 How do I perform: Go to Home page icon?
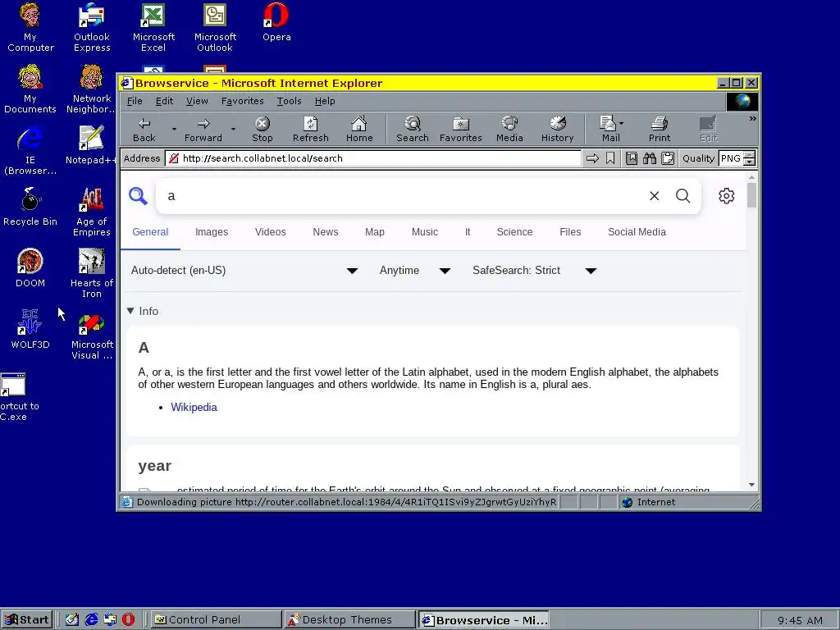[359, 129]
